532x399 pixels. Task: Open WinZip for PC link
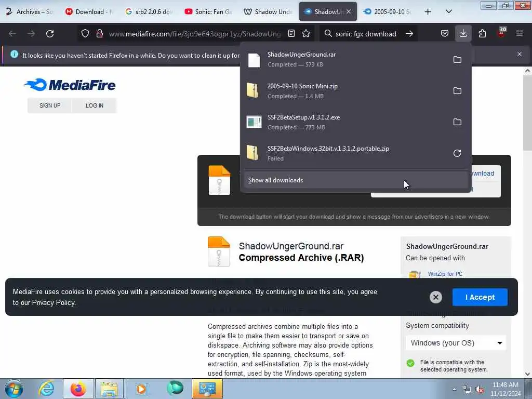coord(445,274)
